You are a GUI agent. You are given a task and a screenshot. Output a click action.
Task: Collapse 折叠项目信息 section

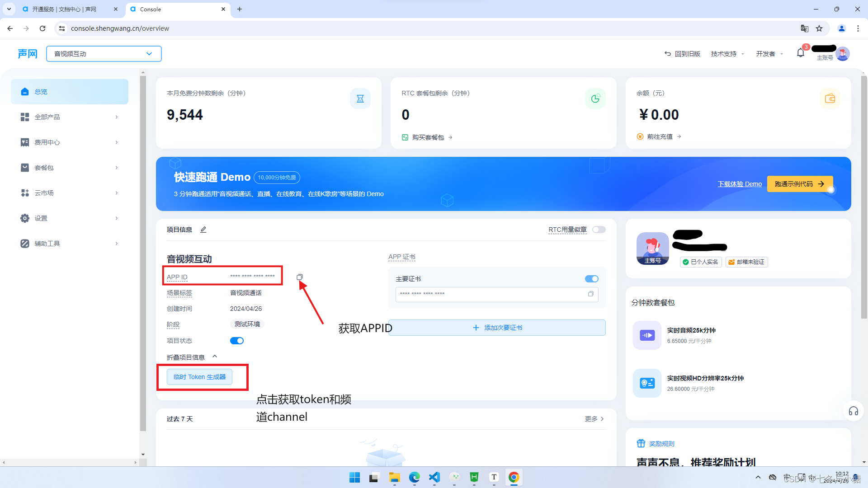(192, 357)
